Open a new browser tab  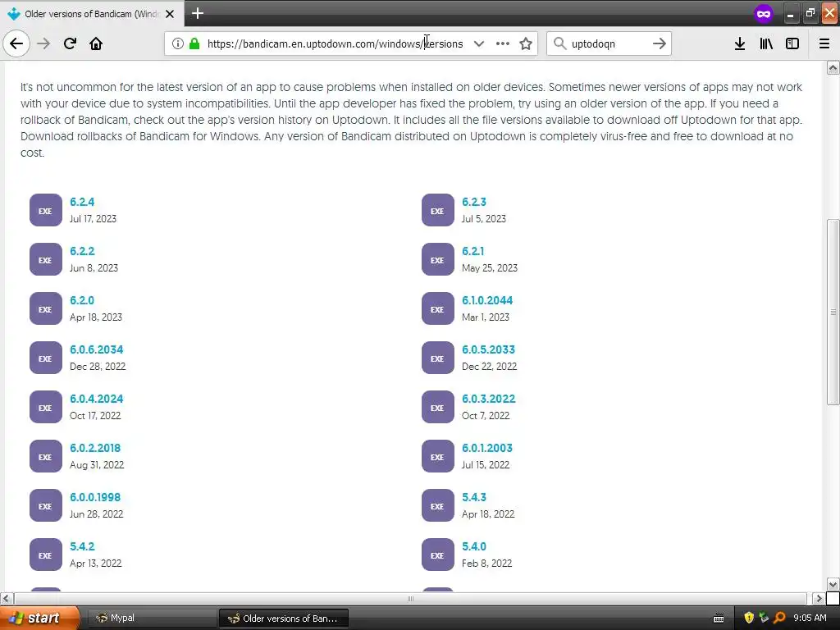point(198,13)
